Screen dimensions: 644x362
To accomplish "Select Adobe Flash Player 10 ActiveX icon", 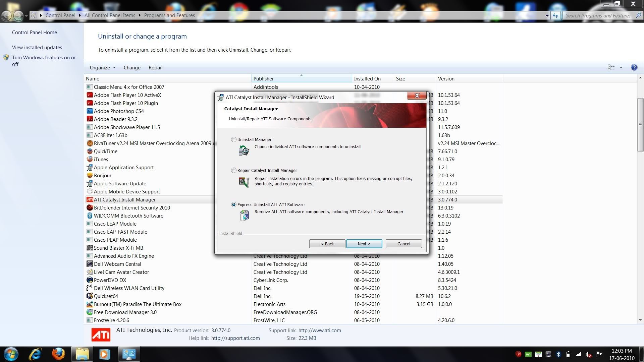I will tap(90, 95).
